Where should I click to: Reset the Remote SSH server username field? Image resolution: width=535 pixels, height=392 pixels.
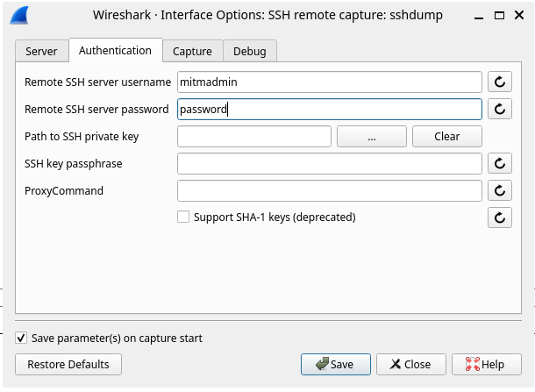coord(499,82)
